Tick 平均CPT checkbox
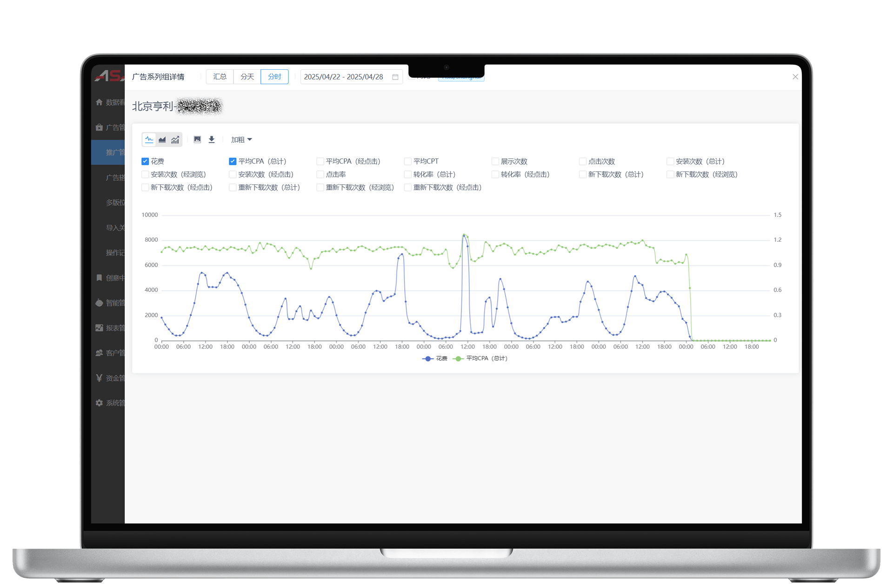This screenshot has height=588, width=893. (x=408, y=161)
